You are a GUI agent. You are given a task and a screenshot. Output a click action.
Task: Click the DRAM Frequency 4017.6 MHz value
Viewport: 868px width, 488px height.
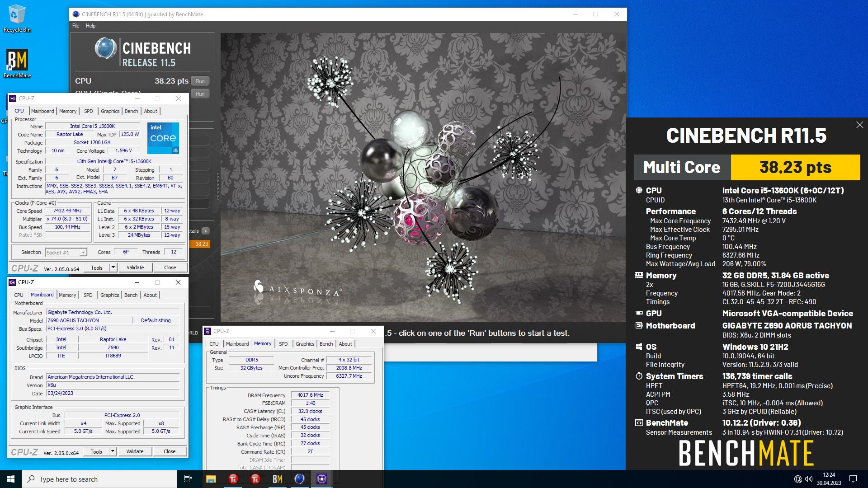[310, 395]
